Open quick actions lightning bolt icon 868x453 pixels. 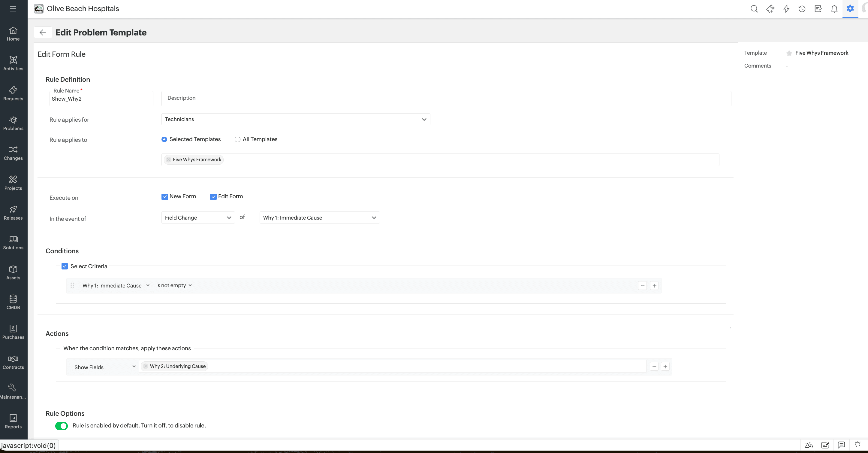(786, 9)
